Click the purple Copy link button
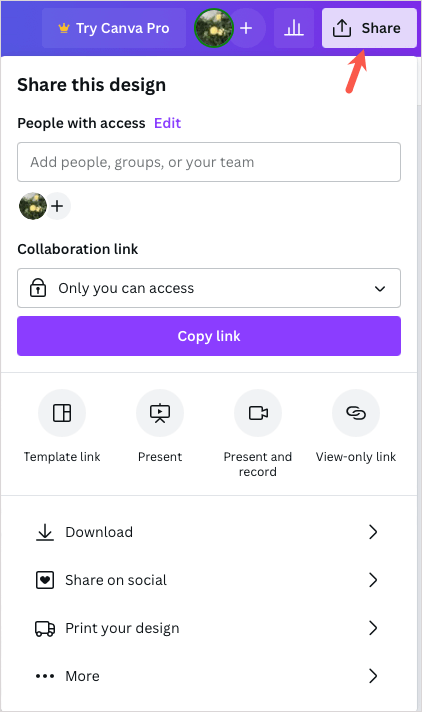The image size is (422, 712). 209,336
